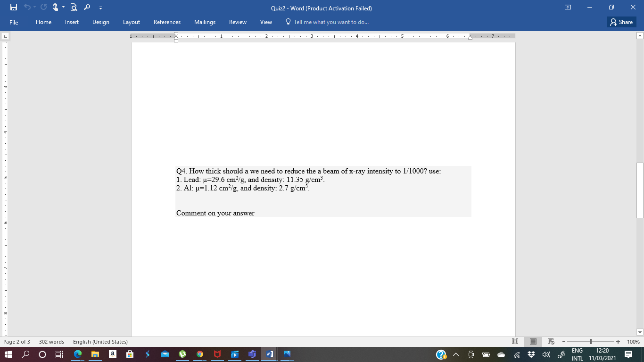Switch to the References ribbon tab
This screenshot has width=644, height=362.
(167, 22)
